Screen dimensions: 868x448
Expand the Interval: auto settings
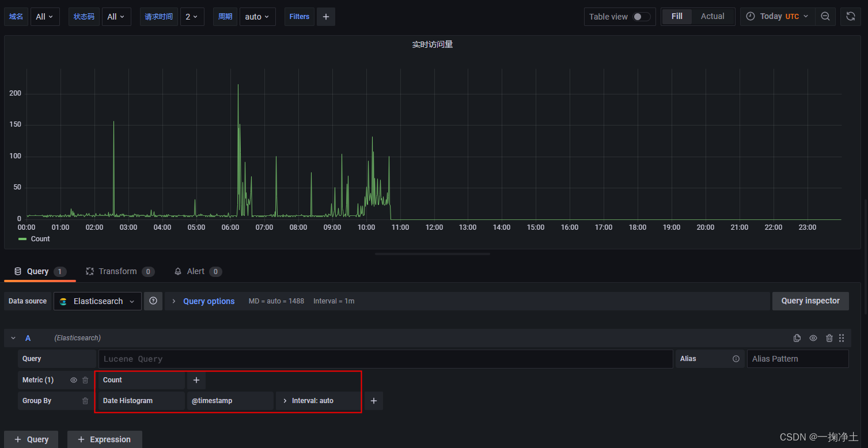pos(318,401)
